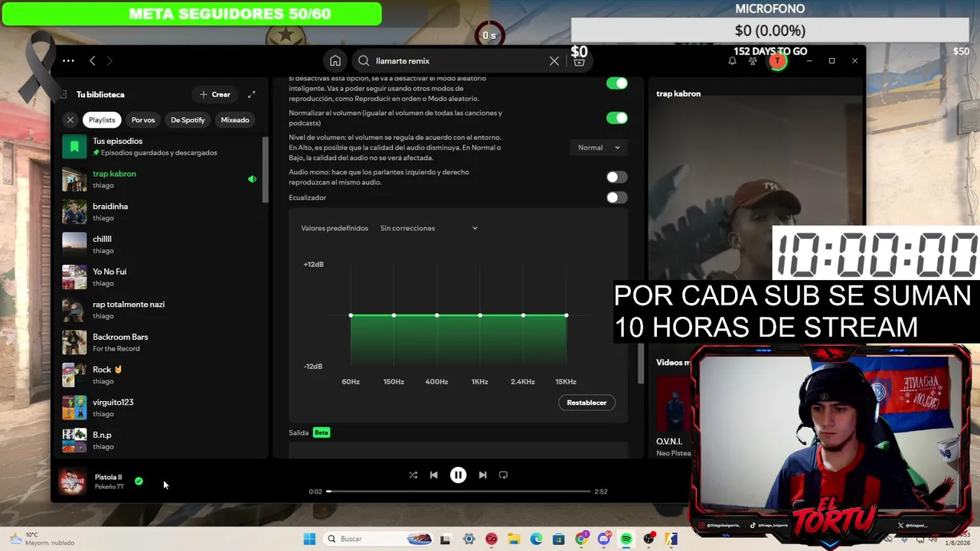This screenshot has width=980, height=551.
Task: Open the virguito123 playlist
Action: 162,408
